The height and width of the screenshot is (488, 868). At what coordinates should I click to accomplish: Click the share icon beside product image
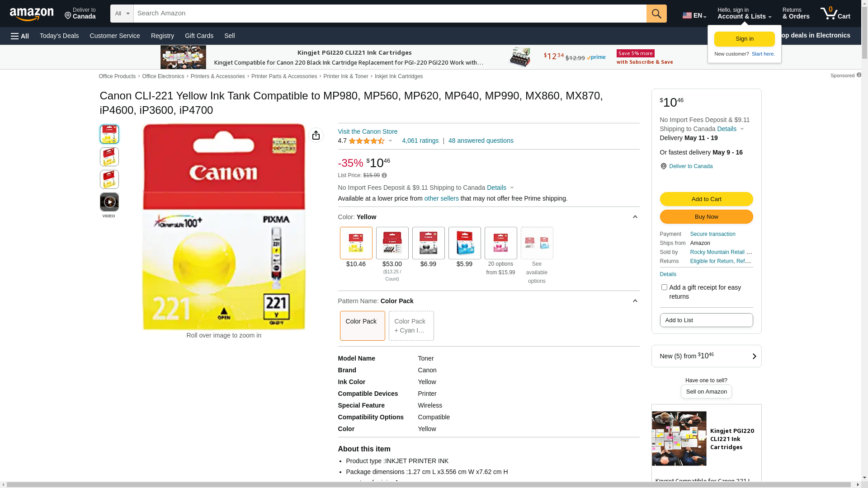316,135
